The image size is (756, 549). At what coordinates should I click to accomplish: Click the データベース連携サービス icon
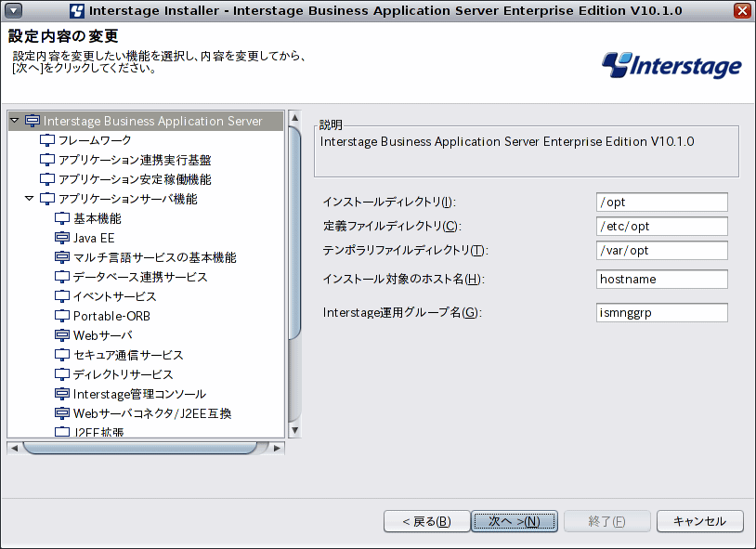click(62, 277)
